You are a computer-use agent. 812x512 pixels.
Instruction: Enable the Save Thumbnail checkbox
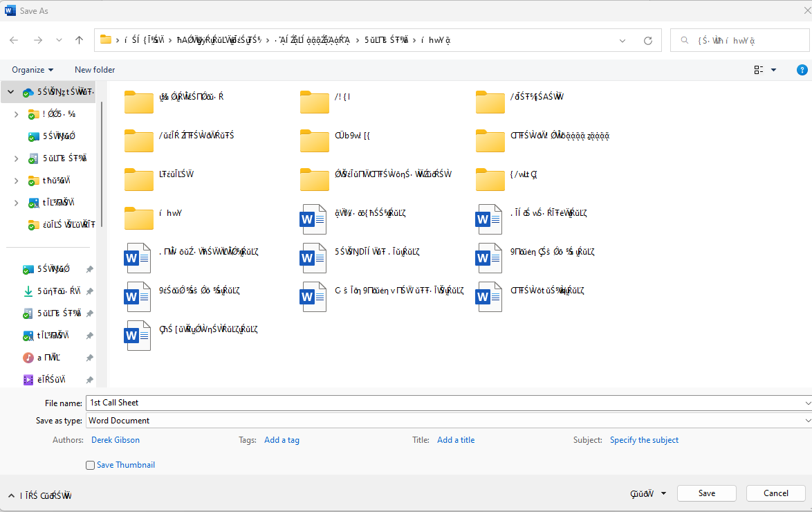tap(90, 465)
